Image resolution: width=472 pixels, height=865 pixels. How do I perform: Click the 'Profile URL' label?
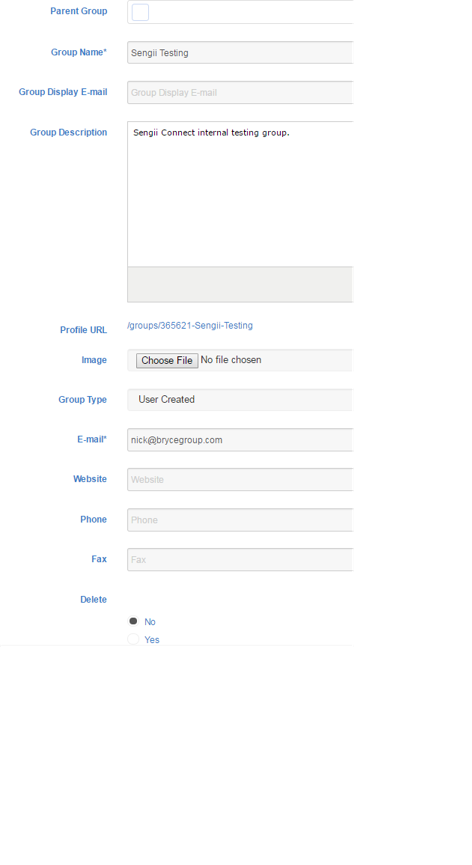tap(83, 329)
